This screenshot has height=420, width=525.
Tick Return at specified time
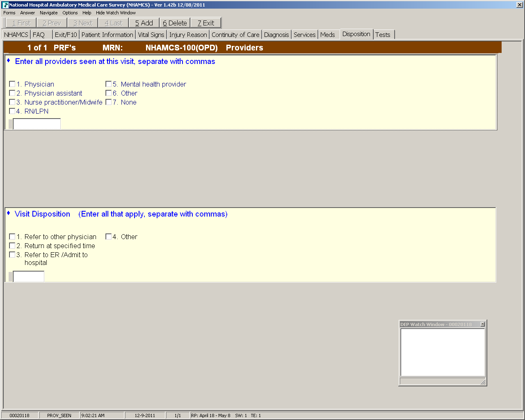[12, 246]
